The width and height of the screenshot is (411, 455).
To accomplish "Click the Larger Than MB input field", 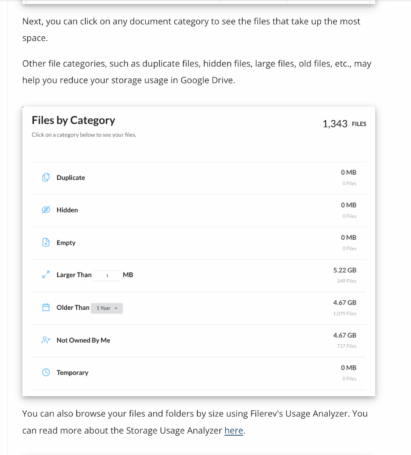I will point(107,275).
